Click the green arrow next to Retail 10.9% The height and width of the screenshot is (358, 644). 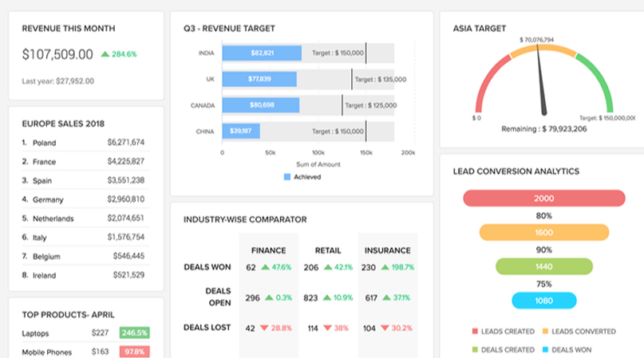coord(326,297)
